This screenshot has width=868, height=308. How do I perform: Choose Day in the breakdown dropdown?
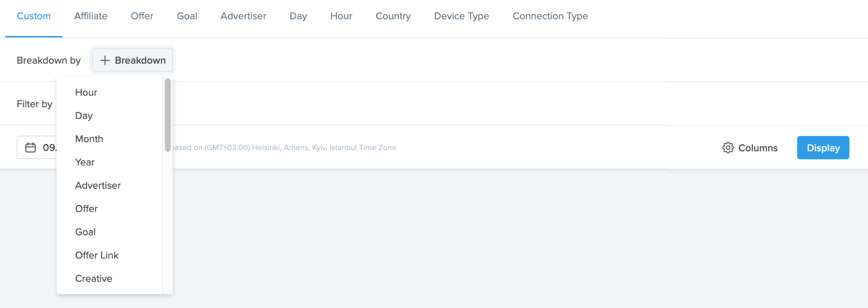tap(84, 116)
